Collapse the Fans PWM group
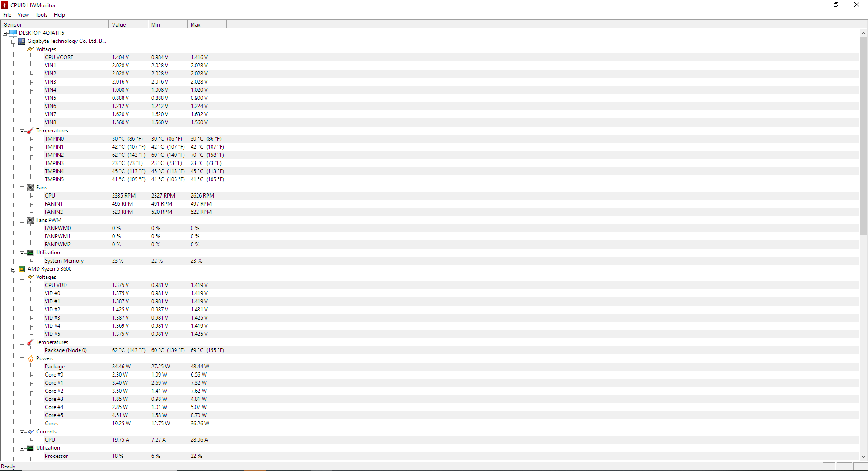The height and width of the screenshot is (471, 868). coord(22,220)
